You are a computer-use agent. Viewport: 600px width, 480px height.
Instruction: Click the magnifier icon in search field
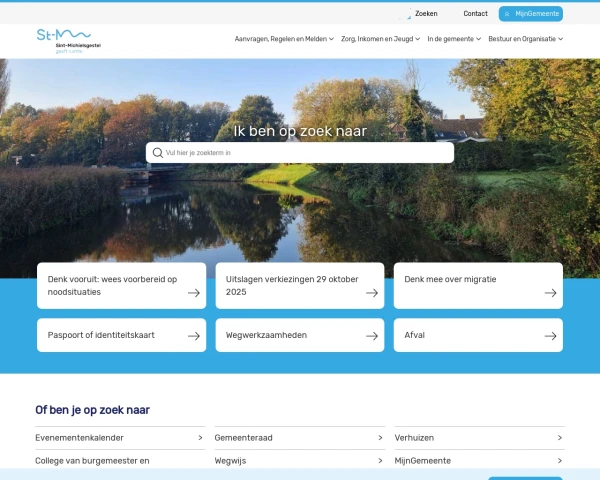coord(157,153)
